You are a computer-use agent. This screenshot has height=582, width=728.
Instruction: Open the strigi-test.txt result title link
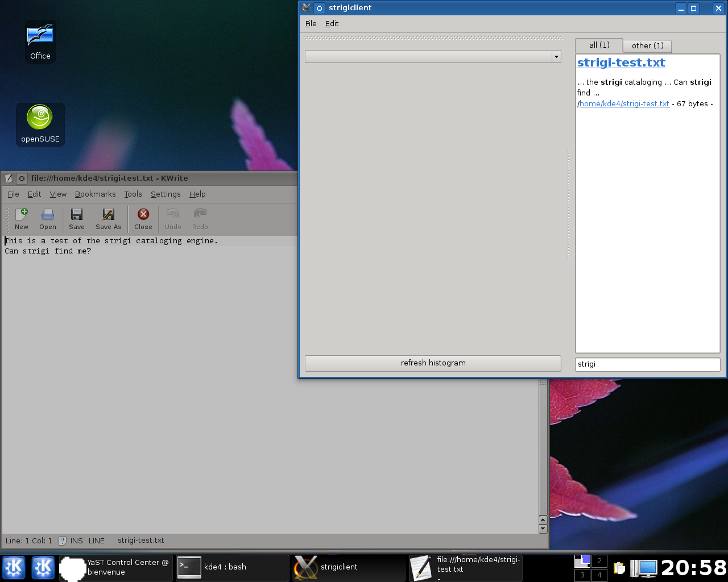(x=621, y=63)
